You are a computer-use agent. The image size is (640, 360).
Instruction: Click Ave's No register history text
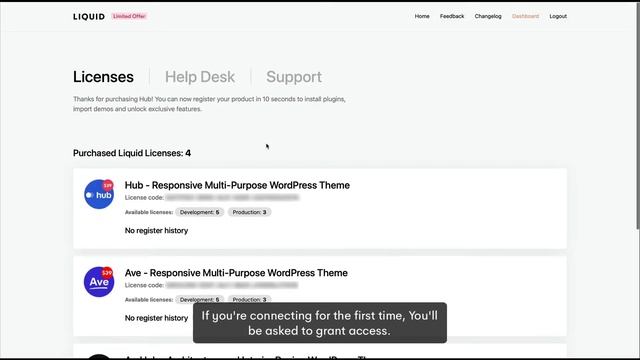point(156,318)
